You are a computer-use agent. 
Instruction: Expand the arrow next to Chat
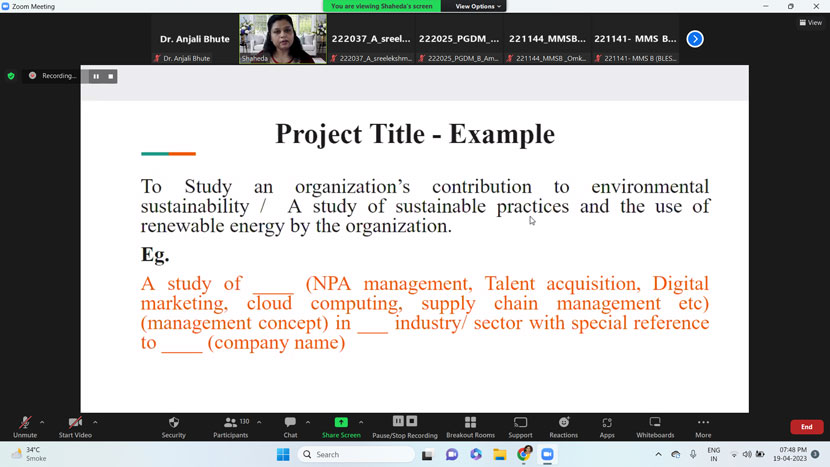308,422
